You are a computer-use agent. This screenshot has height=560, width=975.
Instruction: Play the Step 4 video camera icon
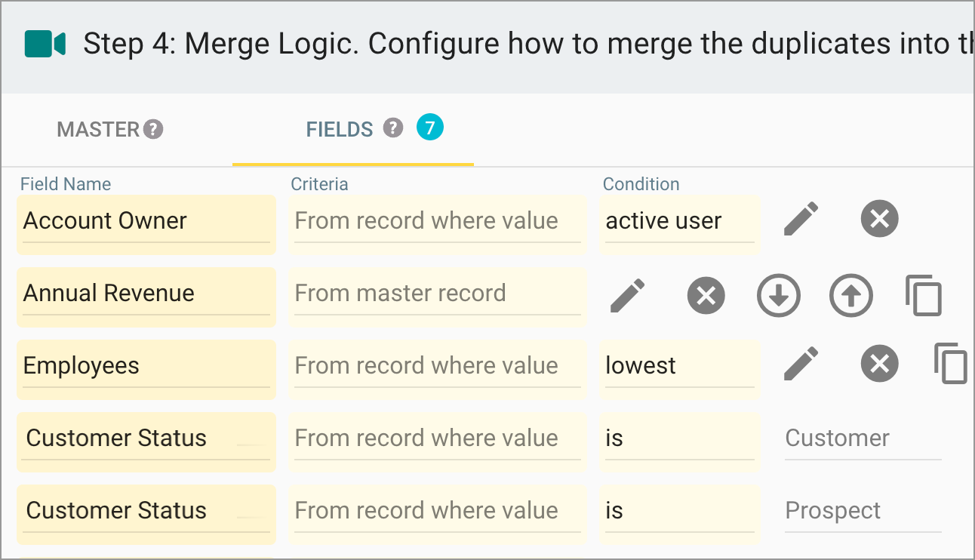coord(45,44)
